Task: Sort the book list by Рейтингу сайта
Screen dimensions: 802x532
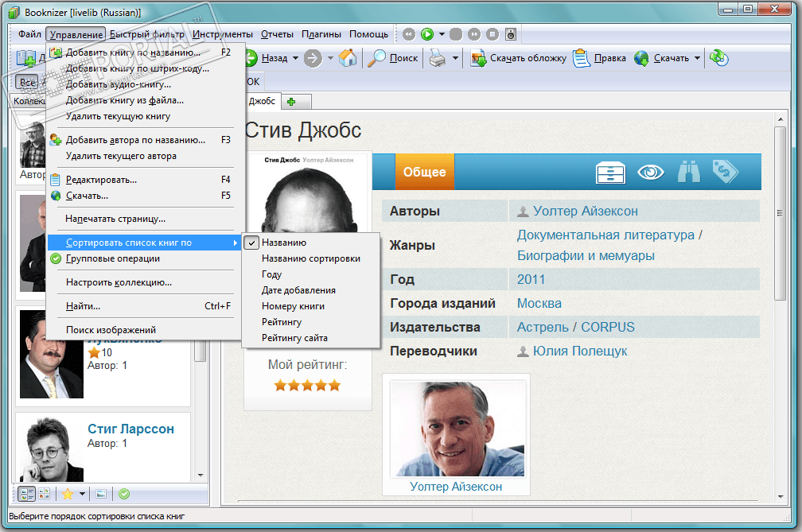Action: (x=310, y=338)
